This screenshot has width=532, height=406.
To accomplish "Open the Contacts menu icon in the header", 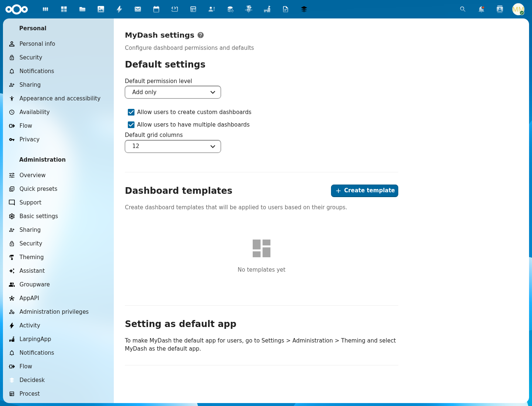I will point(499,9).
